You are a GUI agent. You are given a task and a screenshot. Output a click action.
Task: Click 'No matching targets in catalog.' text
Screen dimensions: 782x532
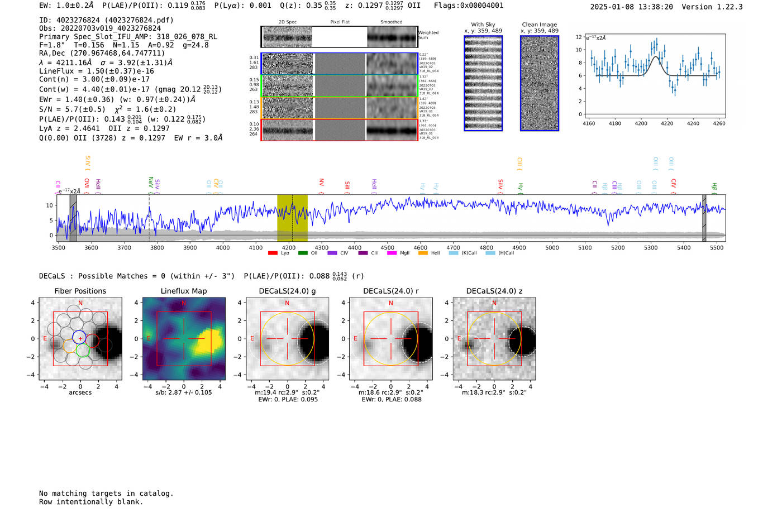[x=106, y=493]
